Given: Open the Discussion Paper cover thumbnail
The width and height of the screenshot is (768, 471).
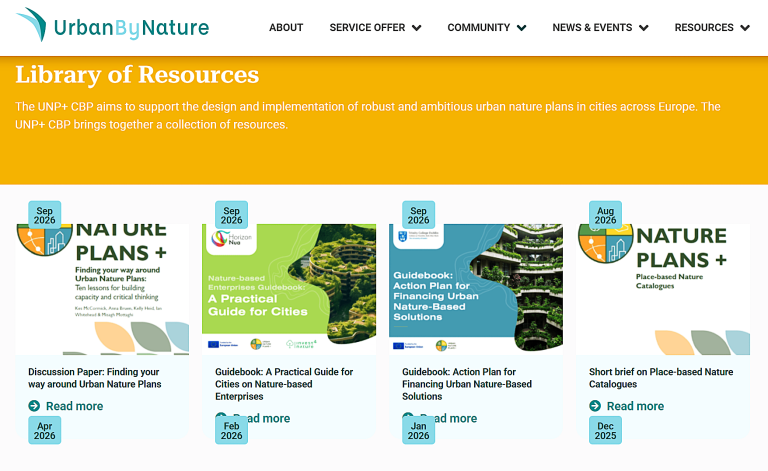Looking at the screenshot, I should click(x=102, y=289).
